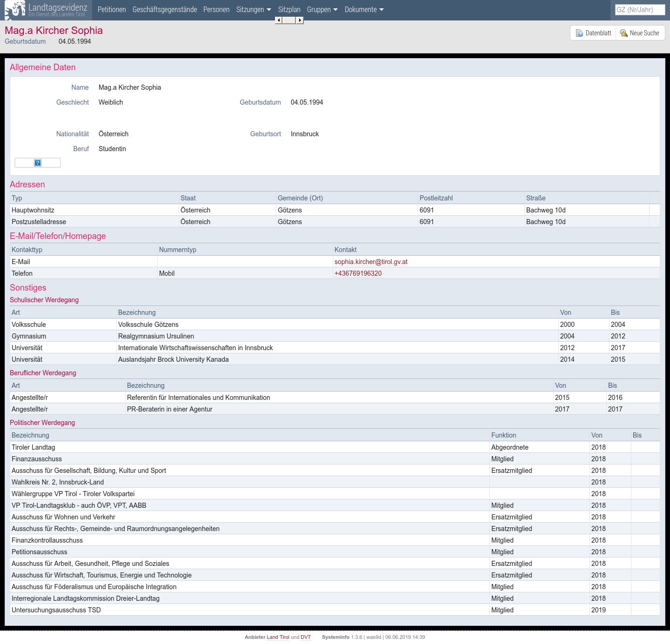Click Wählergruppe VP Tirol - Tiroler Volkspartei
This screenshot has height=644, width=670.
point(335,494)
